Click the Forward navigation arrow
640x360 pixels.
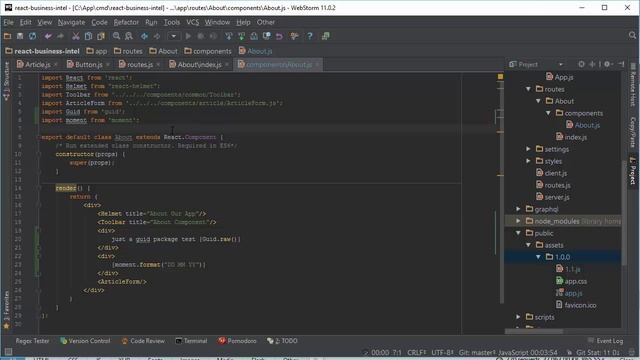[x=157, y=36]
